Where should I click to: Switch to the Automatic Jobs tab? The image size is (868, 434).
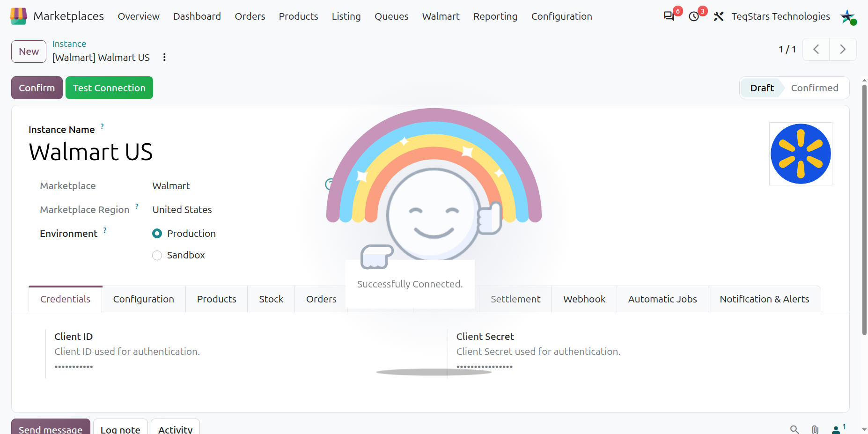click(662, 299)
